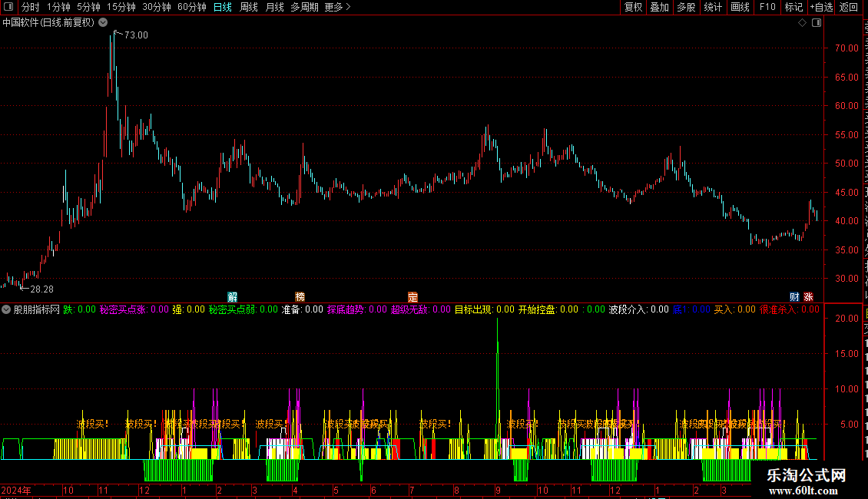The width and height of the screenshot is (868, 499).
Task: Click the 定 event marker icon
Action: [x=413, y=297]
